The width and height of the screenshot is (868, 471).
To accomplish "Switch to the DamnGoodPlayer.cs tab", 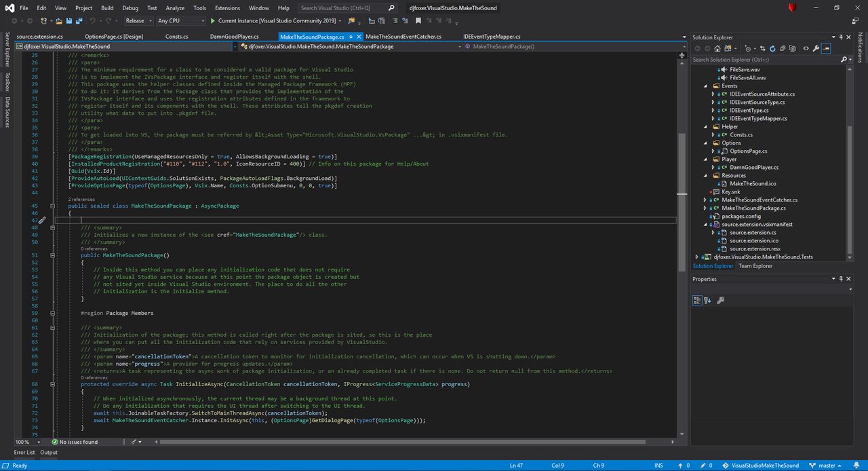I will coord(234,37).
